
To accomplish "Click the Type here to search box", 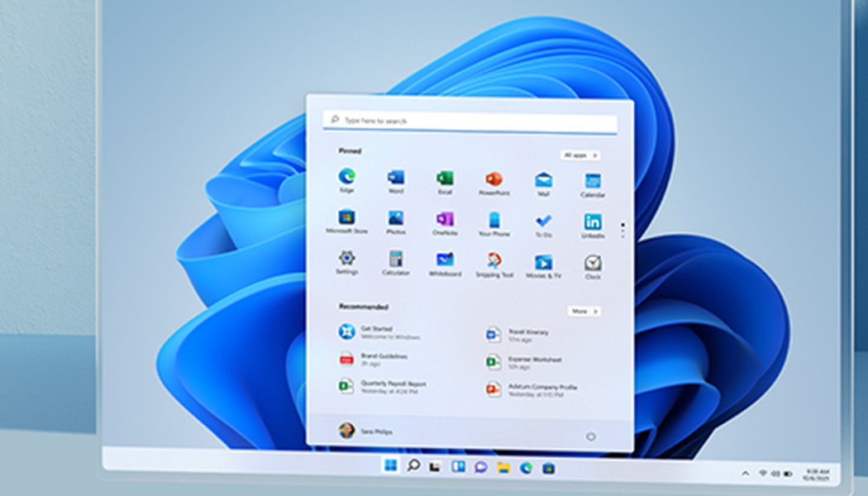I will click(x=470, y=121).
